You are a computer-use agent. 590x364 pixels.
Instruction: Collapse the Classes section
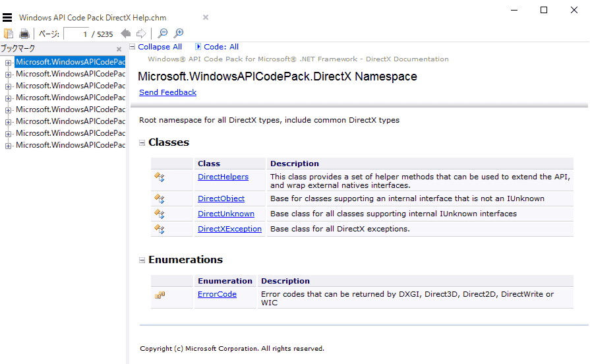(142, 142)
